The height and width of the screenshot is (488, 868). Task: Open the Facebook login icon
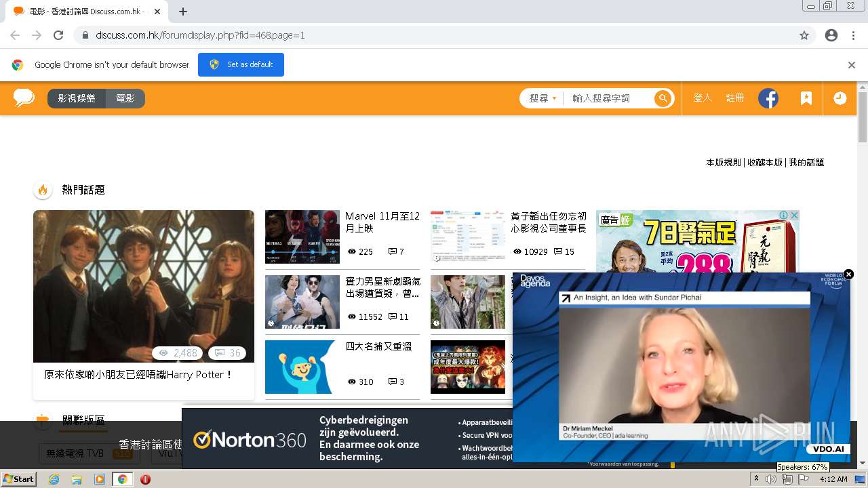[768, 98]
